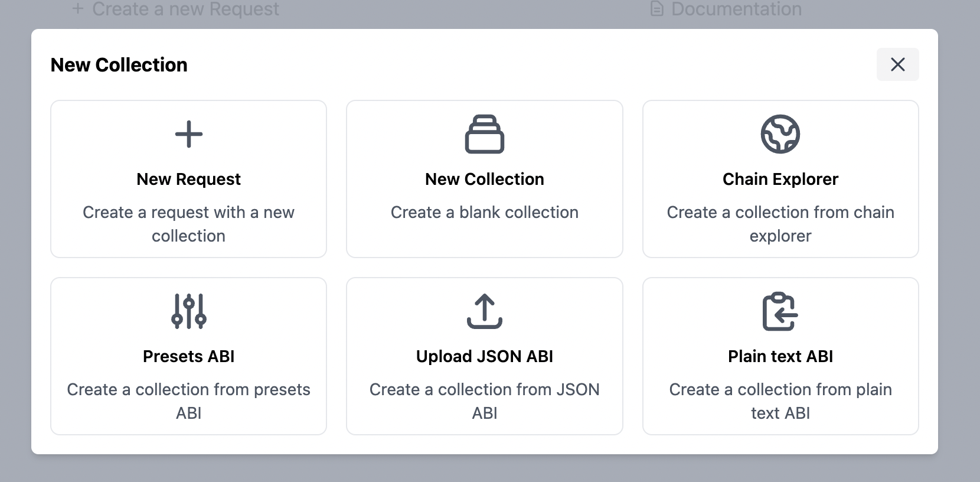Click the Presets ABI sliders icon
980x482 pixels.
pyautogui.click(x=189, y=311)
